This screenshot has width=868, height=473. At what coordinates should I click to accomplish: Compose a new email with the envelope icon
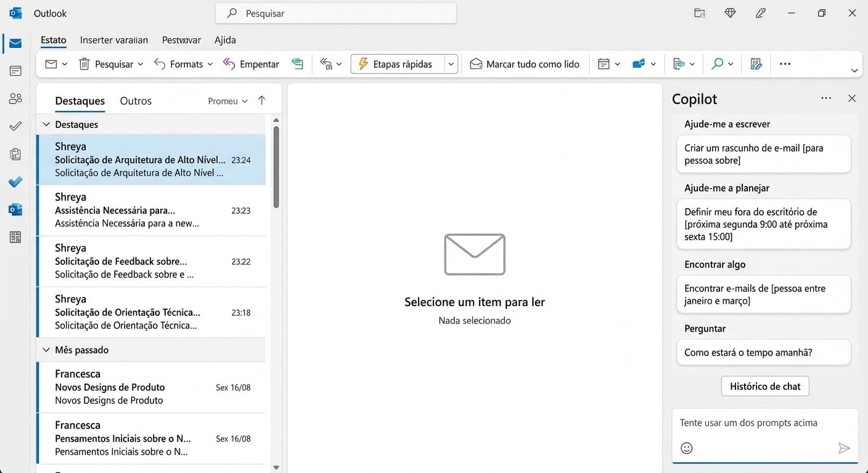[x=51, y=63]
